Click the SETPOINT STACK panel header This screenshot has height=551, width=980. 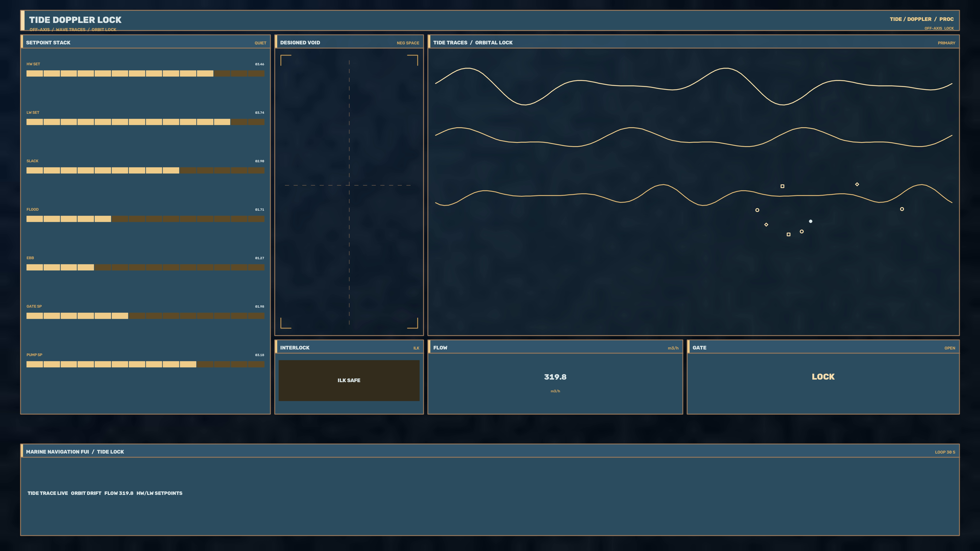pyautogui.click(x=145, y=42)
